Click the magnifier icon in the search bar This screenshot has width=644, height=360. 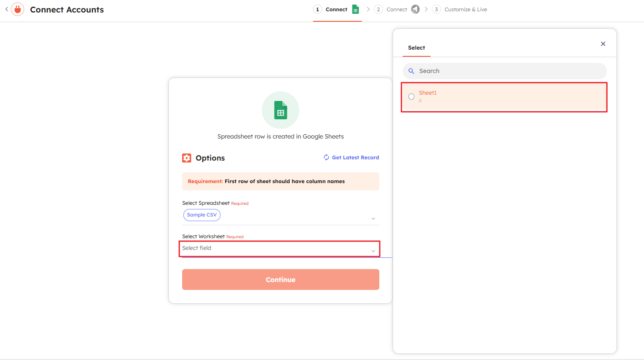point(411,71)
